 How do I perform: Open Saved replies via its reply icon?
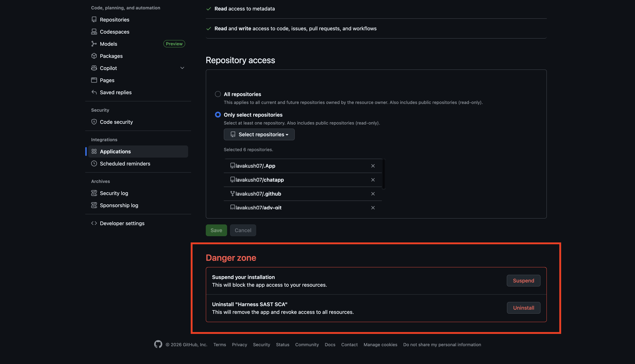(94, 92)
